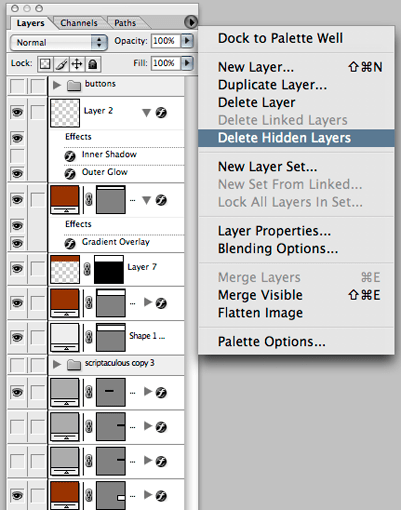The height and width of the screenshot is (510, 401).
Task: Select the Layer 7 black mask thumbnail
Action: pyautogui.click(x=109, y=269)
